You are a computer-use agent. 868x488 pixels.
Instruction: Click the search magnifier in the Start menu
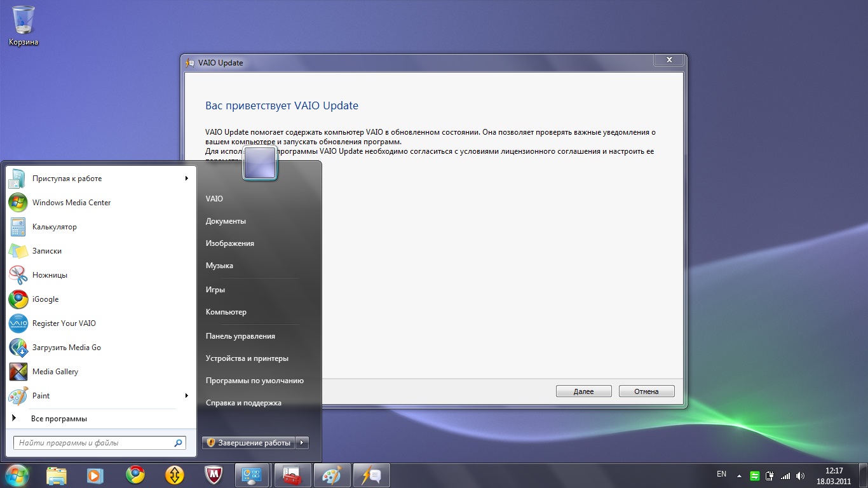[179, 443]
